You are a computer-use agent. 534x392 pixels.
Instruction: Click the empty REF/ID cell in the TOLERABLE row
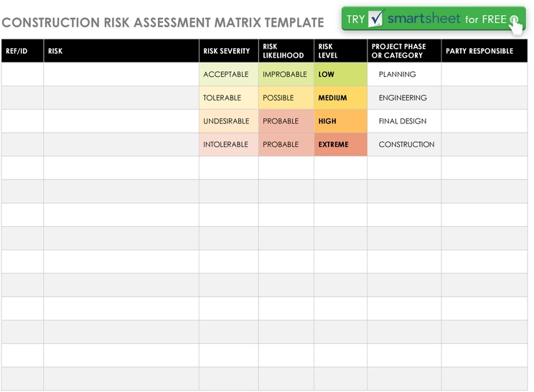click(x=22, y=98)
